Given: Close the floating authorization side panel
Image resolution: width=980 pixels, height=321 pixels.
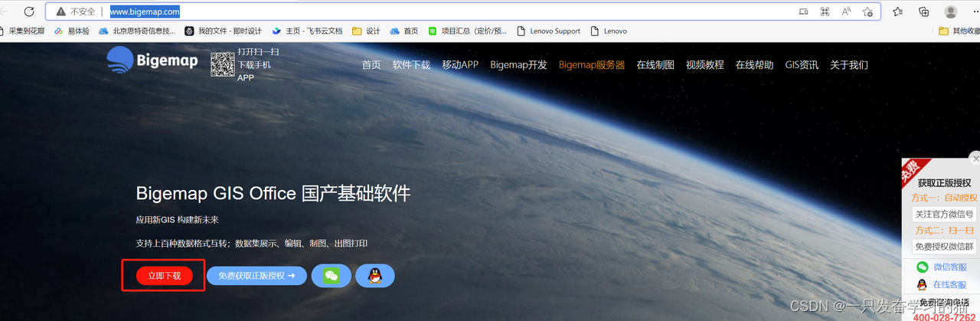Looking at the screenshot, I should click(975, 159).
